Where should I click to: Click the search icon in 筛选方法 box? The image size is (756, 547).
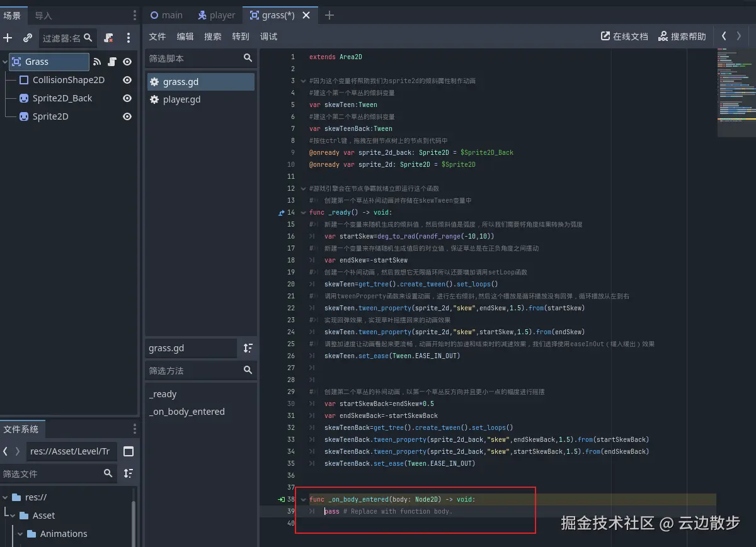click(248, 370)
